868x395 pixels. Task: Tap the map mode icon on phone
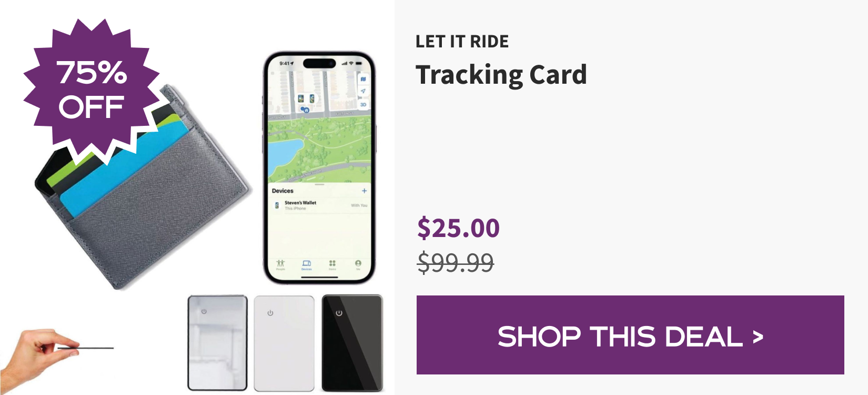[363, 79]
